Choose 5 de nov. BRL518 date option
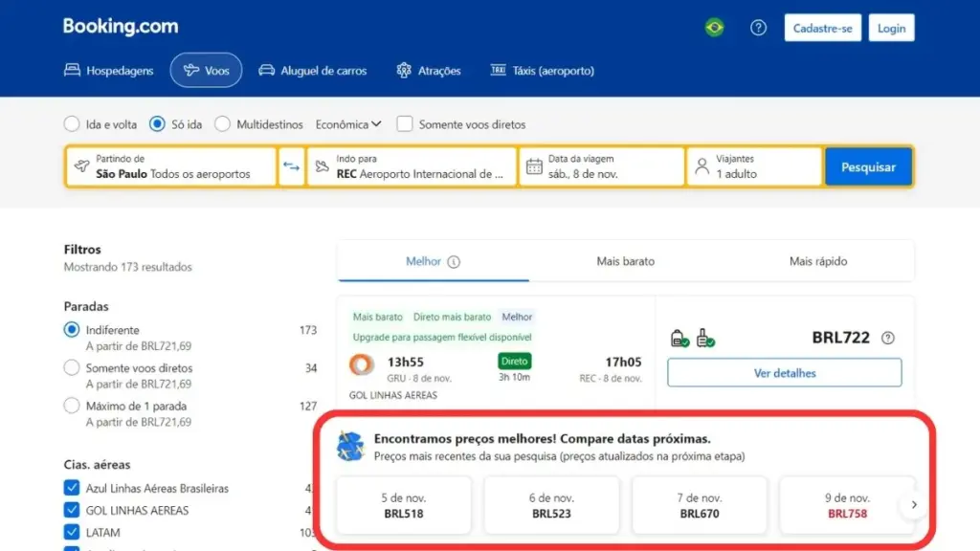This screenshot has width=980, height=551. (x=404, y=505)
